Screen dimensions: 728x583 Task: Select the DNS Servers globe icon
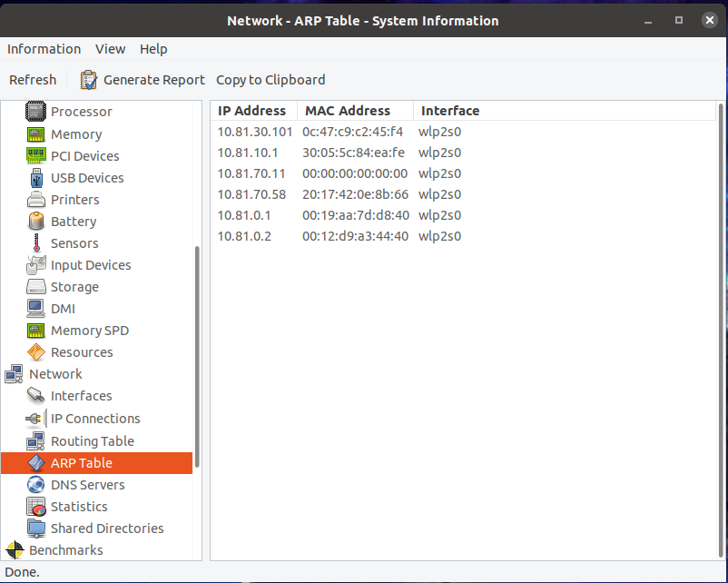pos(36,485)
